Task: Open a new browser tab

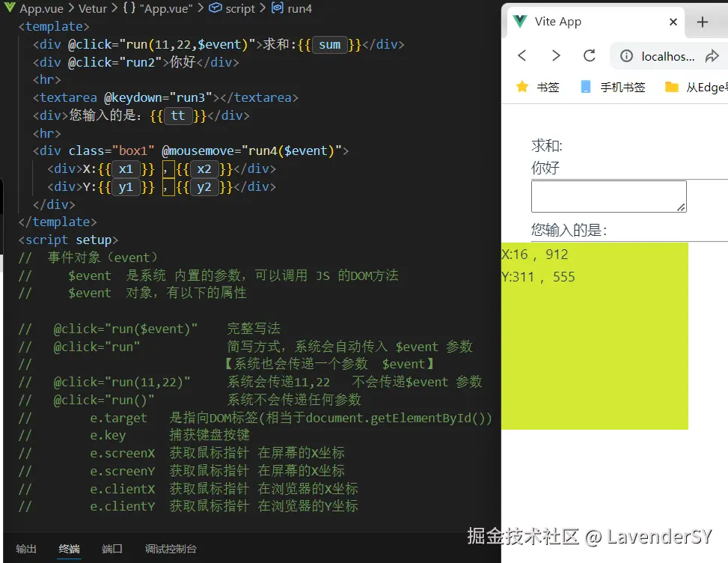Action: (x=702, y=22)
